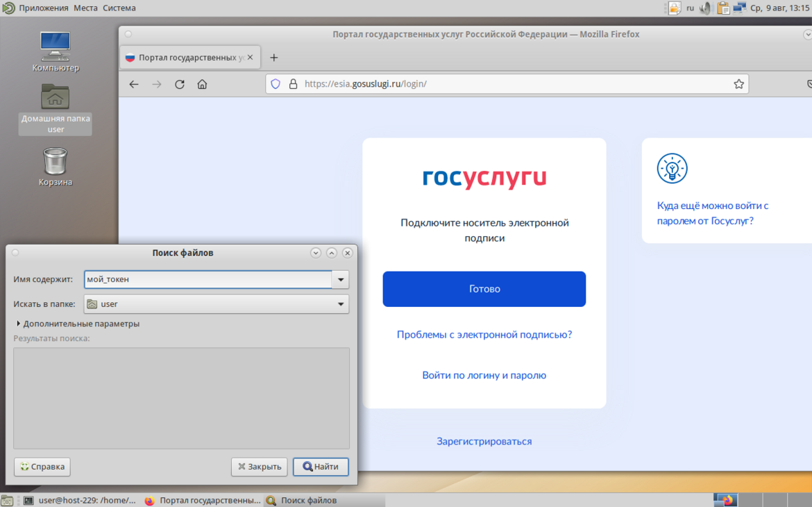
Task: Choose Войти по логину и паролю
Action: (x=484, y=375)
